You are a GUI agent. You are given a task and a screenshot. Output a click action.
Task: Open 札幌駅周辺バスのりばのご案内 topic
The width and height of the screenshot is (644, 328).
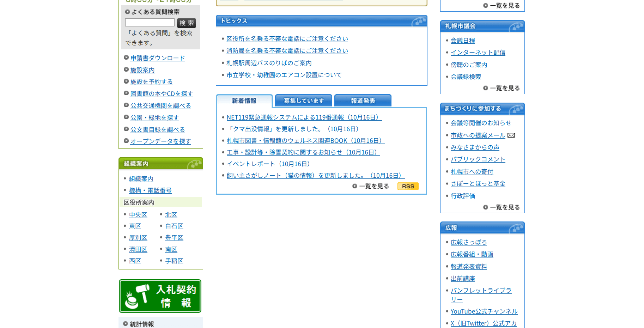269,63
